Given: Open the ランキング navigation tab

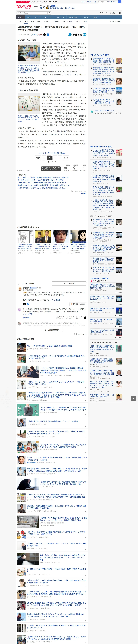Looking at the screenshot, I should 86,17.
